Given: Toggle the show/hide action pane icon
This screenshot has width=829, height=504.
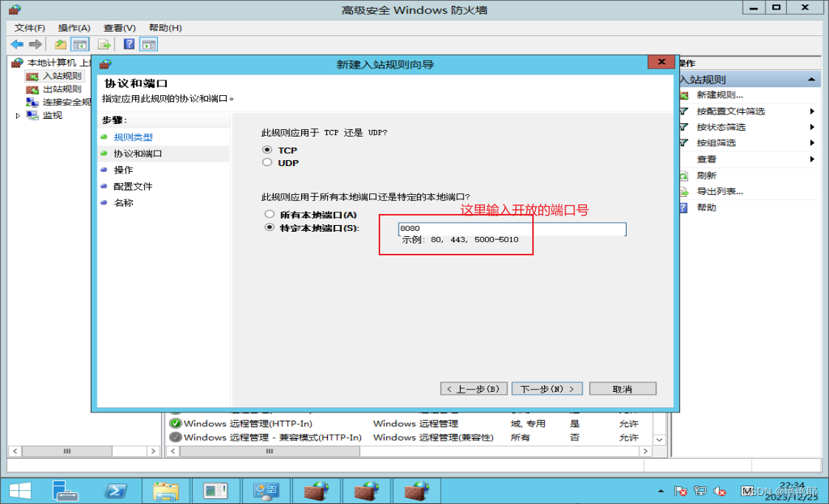Looking at the screenshot, I should pos(149,44).
